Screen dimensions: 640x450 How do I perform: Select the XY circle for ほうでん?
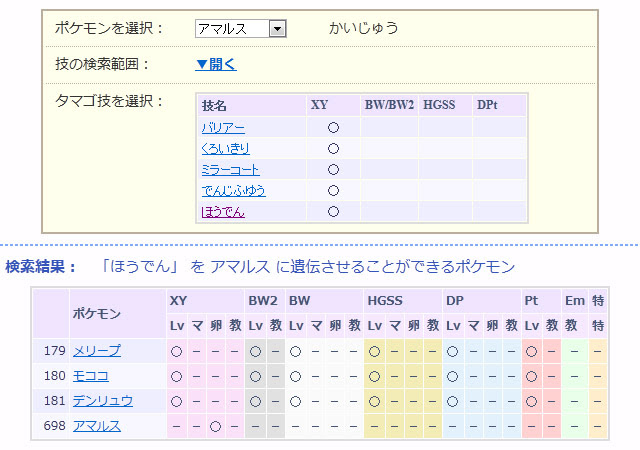[333, 212]
